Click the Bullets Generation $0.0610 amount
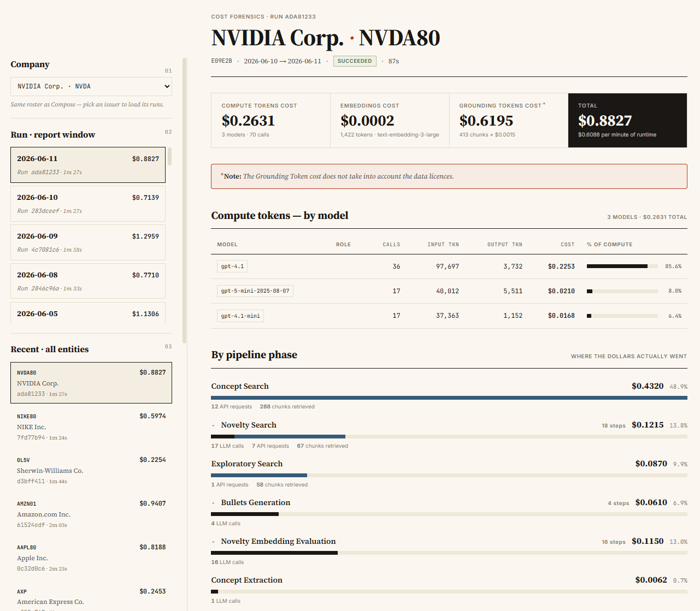 651,502
